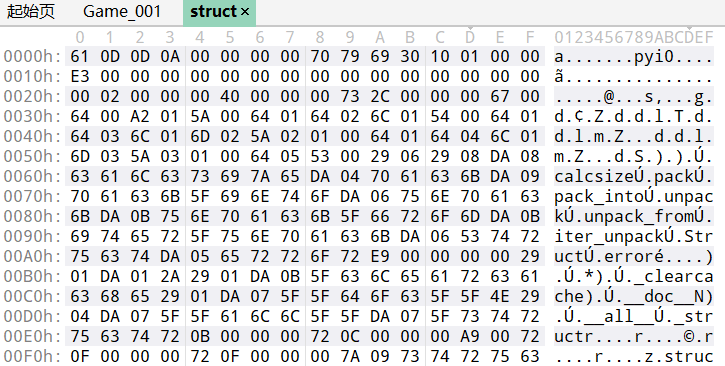Select column header A in hex ruler
This screenshot has width=725, height=366.
[x=380, y=37]
